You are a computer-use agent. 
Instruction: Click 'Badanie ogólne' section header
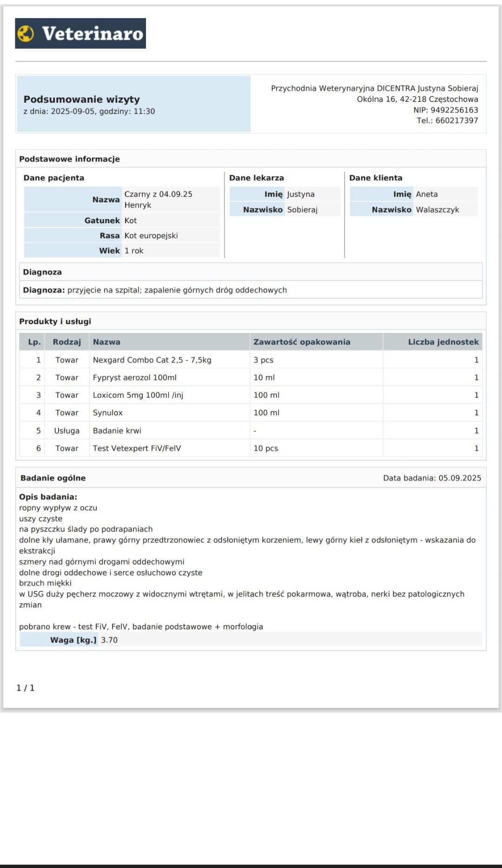click(x=53, y=478)
